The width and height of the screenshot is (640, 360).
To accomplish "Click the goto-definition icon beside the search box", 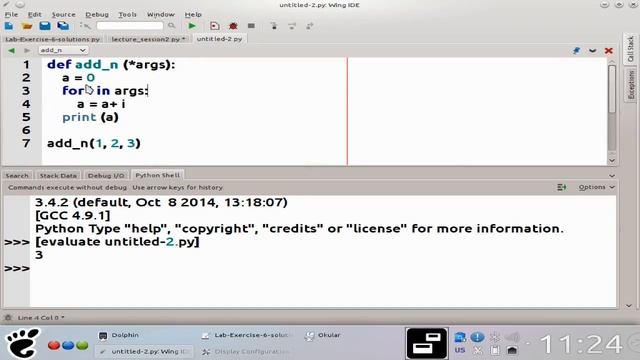I will pos(85,26).
